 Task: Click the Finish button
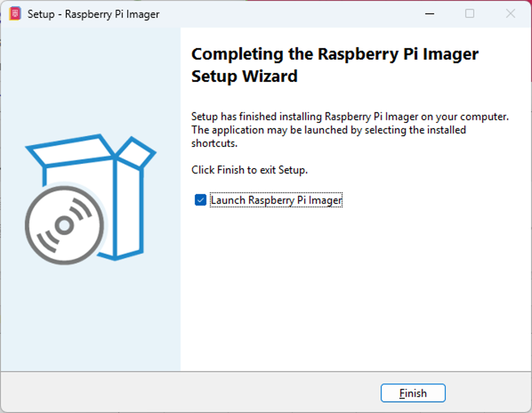tap(413, 393)
